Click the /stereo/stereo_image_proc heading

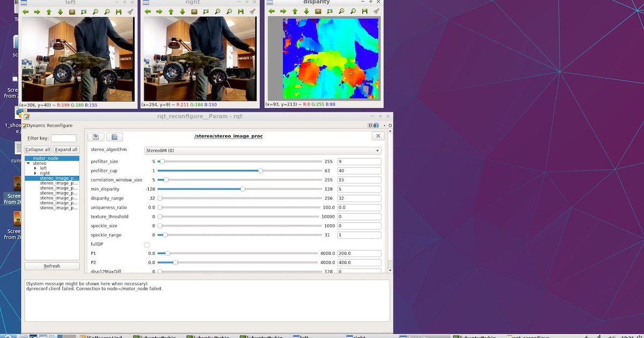tap(229, 136)
